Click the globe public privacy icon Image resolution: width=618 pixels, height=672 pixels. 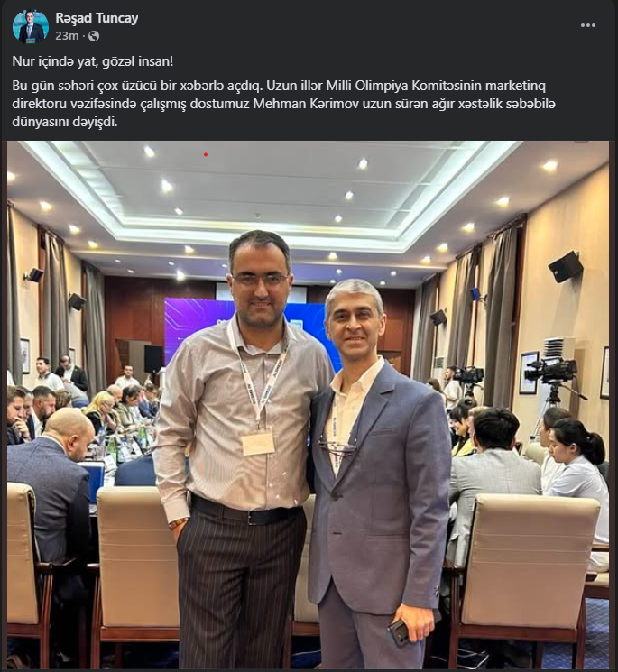[94, 36]
